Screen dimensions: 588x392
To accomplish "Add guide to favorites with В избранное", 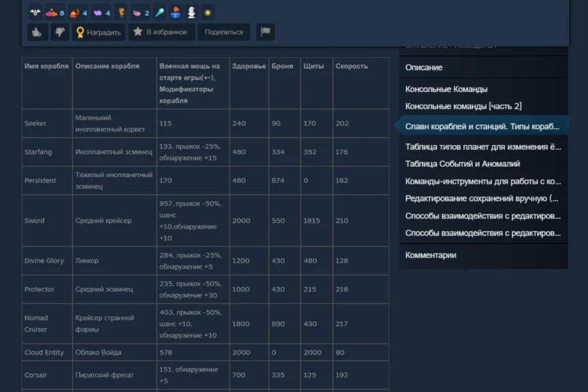I will point(160,32).
